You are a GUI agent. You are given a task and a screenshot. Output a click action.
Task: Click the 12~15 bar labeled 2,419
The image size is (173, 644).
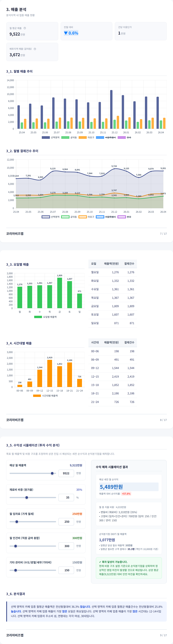(50, 373)
